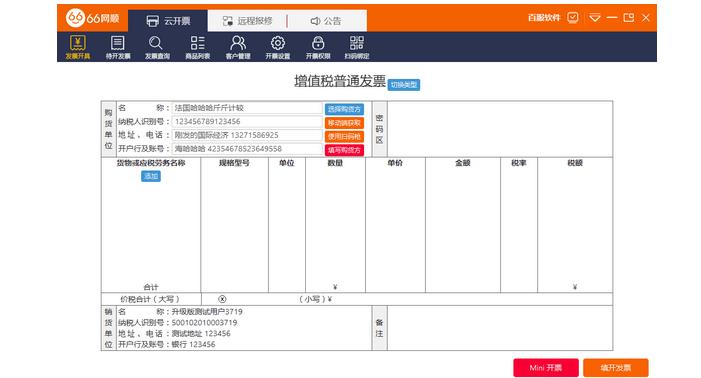Click seller tax ID 500102010003719
The image size is (701, 378).
click(204, 323)
